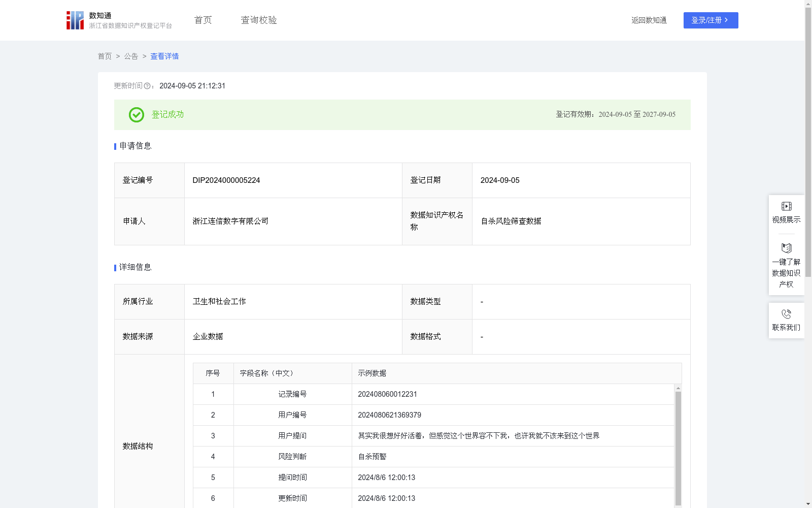Click the 企业数据 source value
This screenshot has height=508, width=812.
point(208,337)
